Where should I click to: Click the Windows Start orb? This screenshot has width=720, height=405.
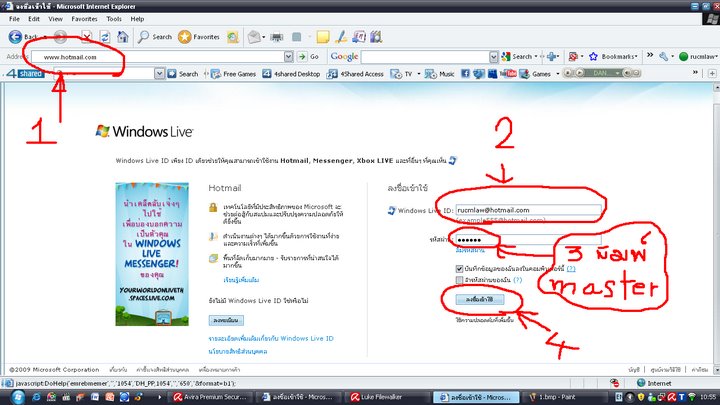click(x=18, y=397)
